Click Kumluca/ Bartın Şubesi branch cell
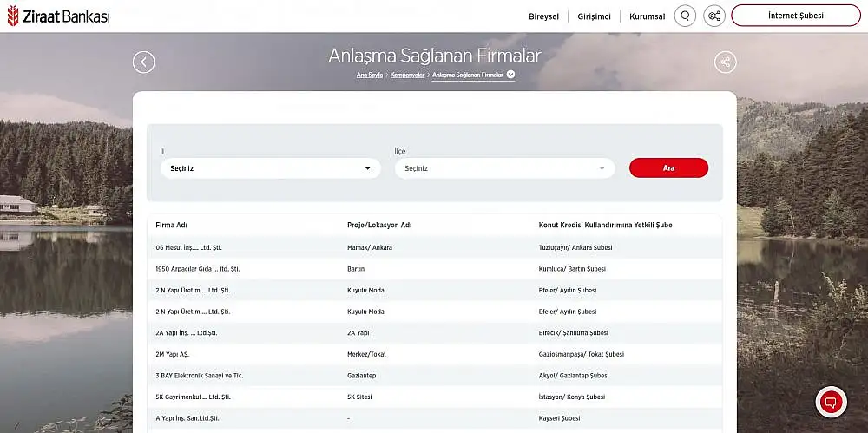 coord(572,269)
